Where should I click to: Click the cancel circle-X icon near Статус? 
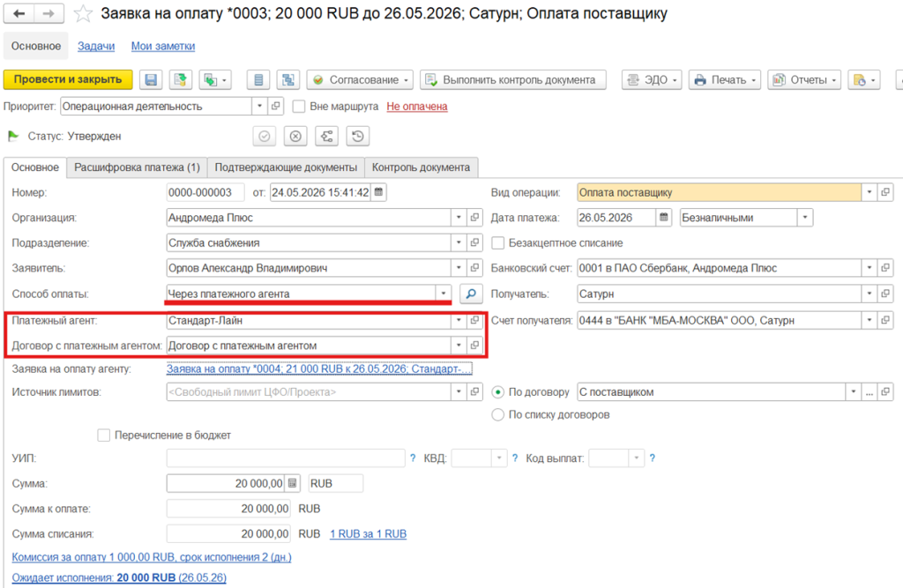295,137
